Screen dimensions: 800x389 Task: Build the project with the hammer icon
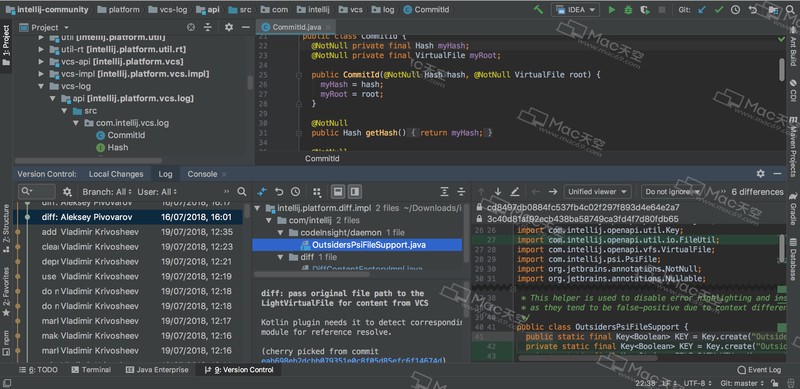(x=538, y=10)
